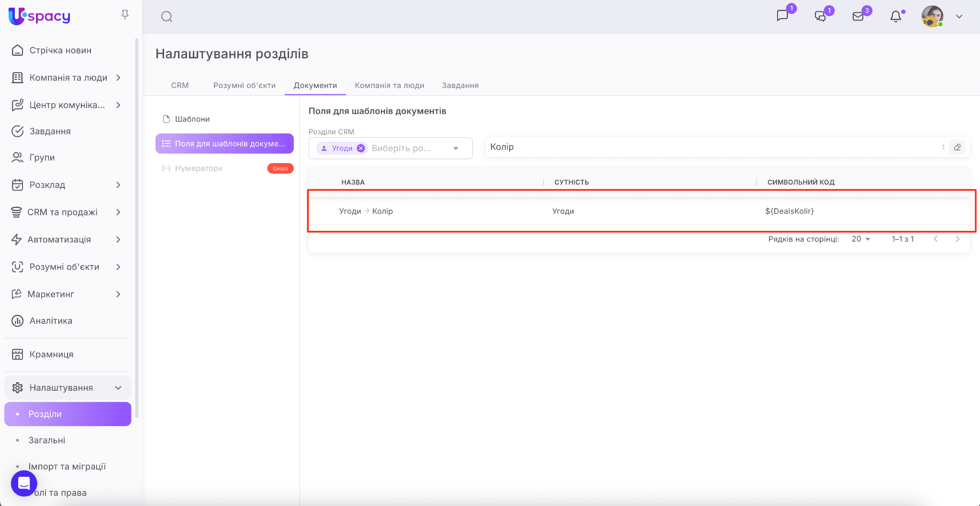Show notifications via bell icon
The height and width of the screenshot is (506, 980).
[896, 16]
